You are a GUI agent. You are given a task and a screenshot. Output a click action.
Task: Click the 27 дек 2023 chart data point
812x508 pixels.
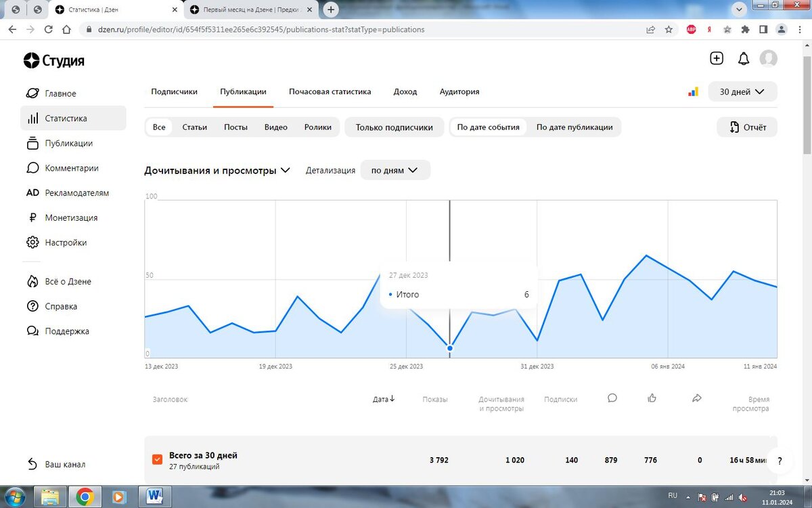[x=450, y=348]
